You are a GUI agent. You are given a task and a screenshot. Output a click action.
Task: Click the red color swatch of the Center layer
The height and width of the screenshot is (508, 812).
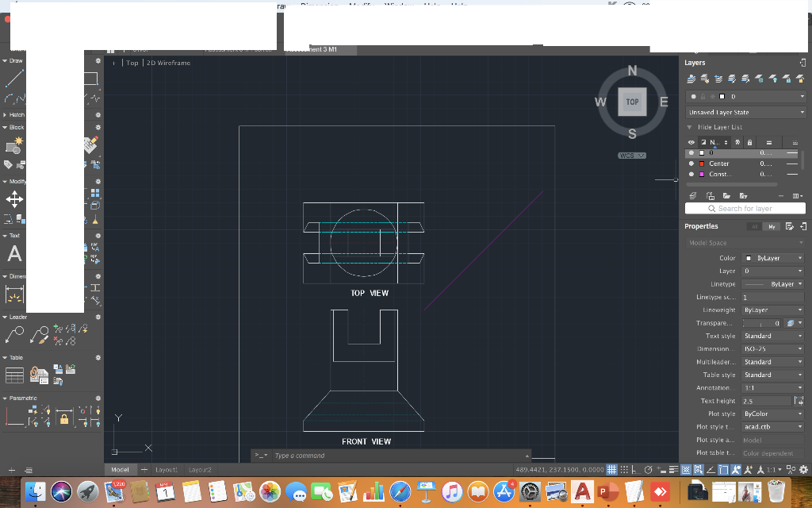(703, 164)
